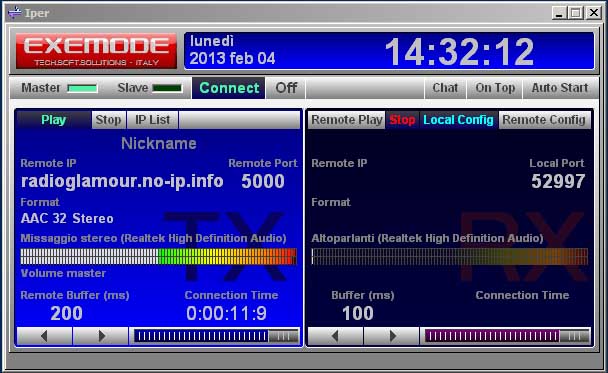Stop the TX stream

click(x=109, y=120)
